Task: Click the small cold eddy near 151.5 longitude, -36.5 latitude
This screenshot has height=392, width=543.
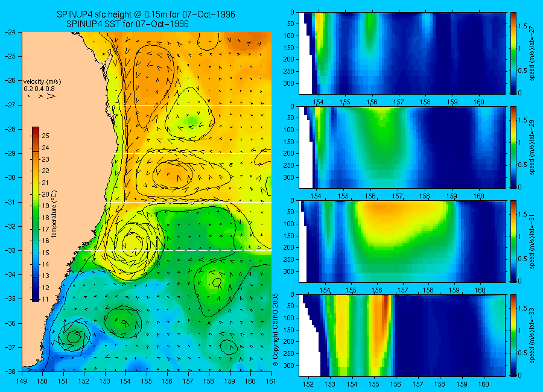Action: tap(74, 336)
